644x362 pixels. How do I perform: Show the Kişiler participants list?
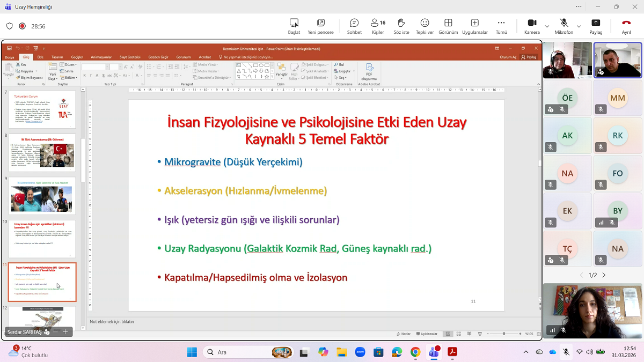(378, 26)
